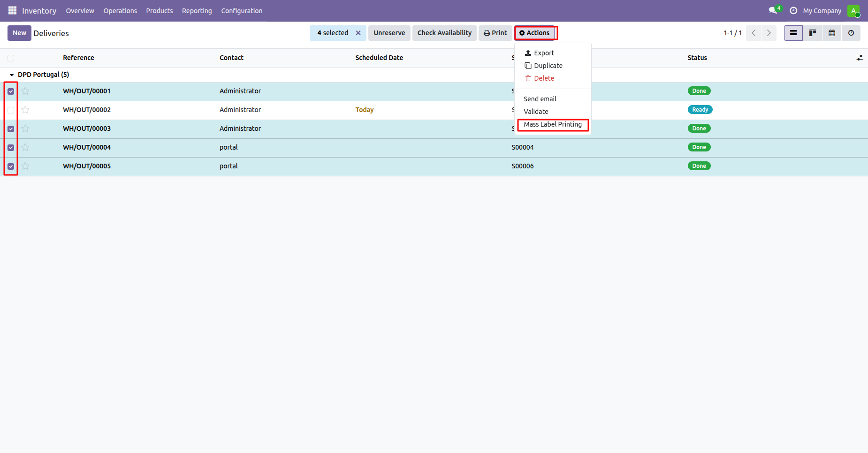Viewport: 868px width, 453px height.
Task: Open the Print dropdown
Action: [x=495, y=33]
